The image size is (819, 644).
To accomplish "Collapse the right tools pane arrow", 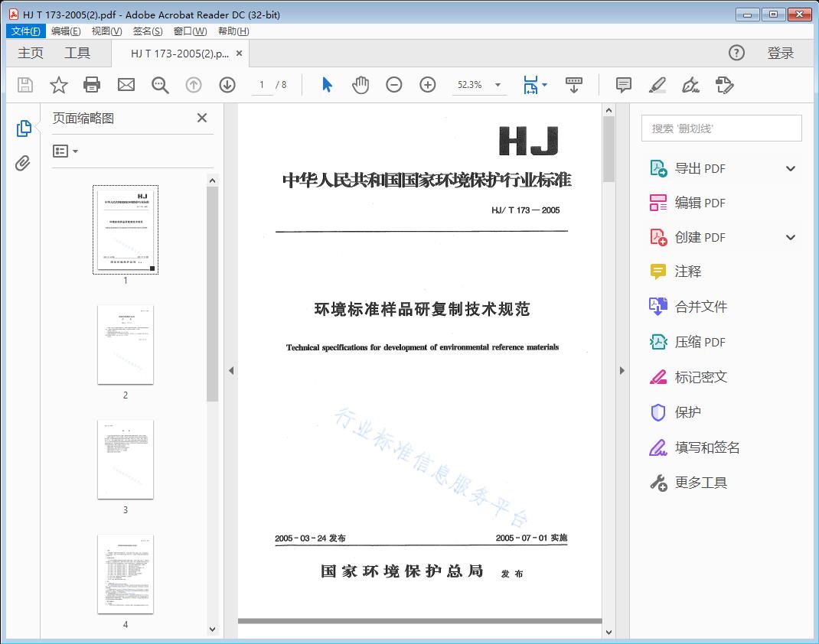I will point(622,371).
